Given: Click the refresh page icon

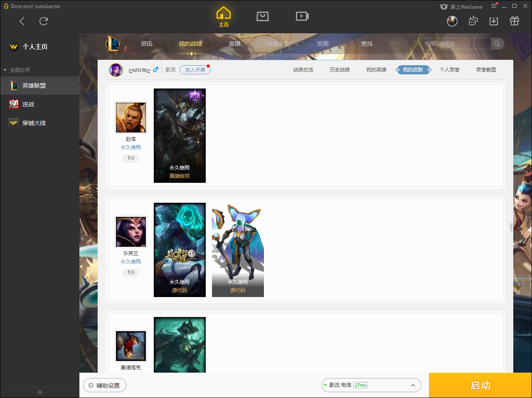Looking at the screenshot, I should [44, 21].
